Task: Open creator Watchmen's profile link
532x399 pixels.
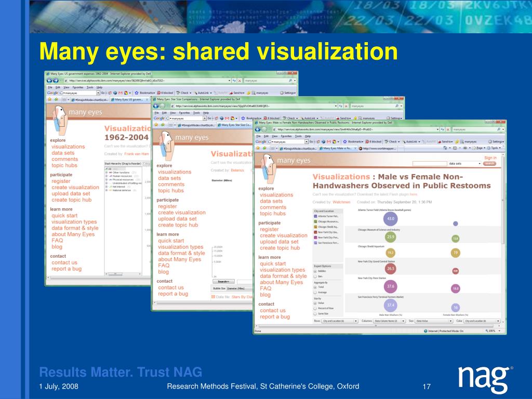Action: click(x=341, y=202)
